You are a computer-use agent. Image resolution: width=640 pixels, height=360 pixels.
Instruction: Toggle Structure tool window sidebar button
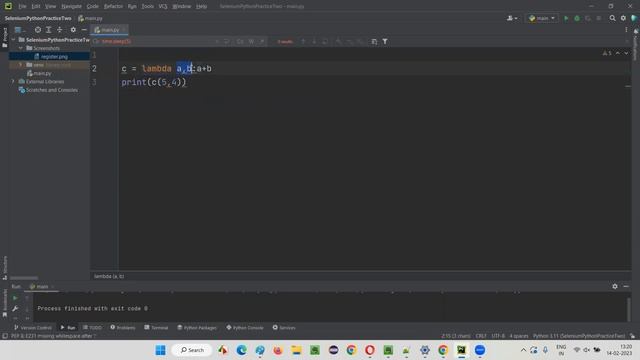coord(4,268)
